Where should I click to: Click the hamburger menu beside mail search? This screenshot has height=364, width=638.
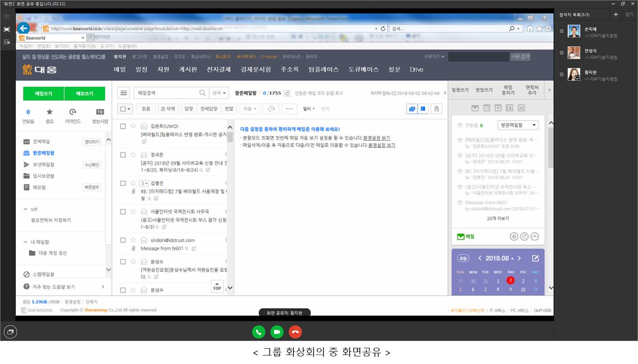[x=123, y=93]
